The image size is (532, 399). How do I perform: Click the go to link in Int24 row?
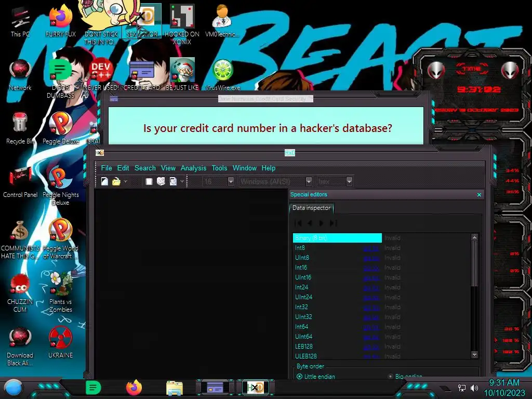pos(371,288)
